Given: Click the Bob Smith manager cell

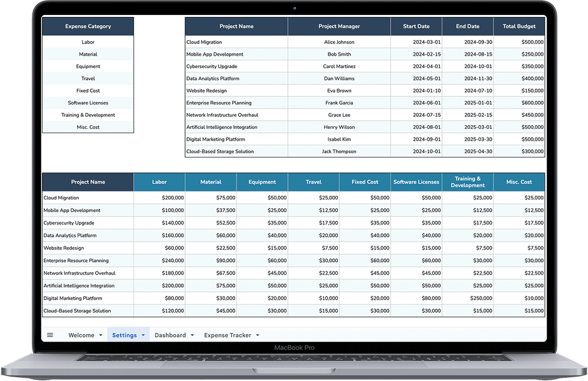Looking at the screenshot, I should point(340,54).
